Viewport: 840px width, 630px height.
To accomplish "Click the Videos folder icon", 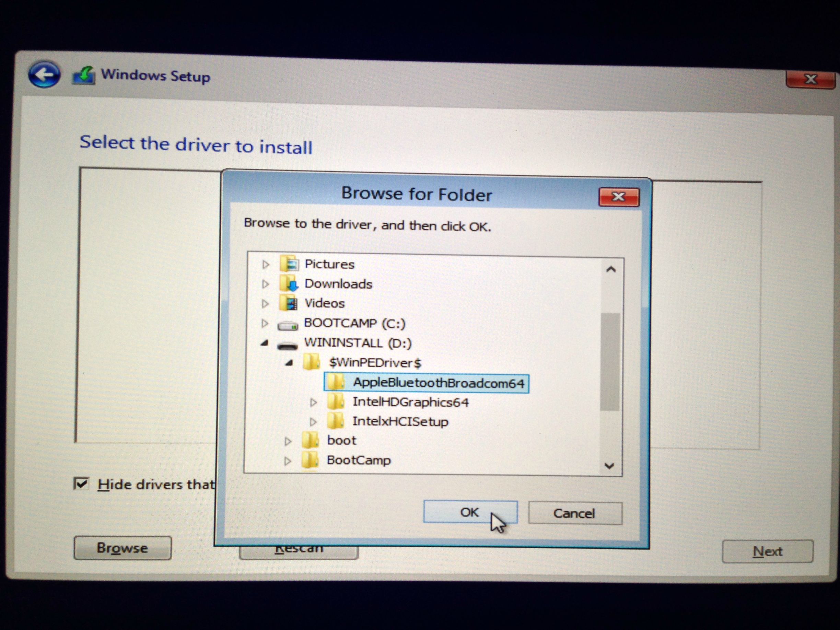I will pyautogui.click(x=288, y=303).
